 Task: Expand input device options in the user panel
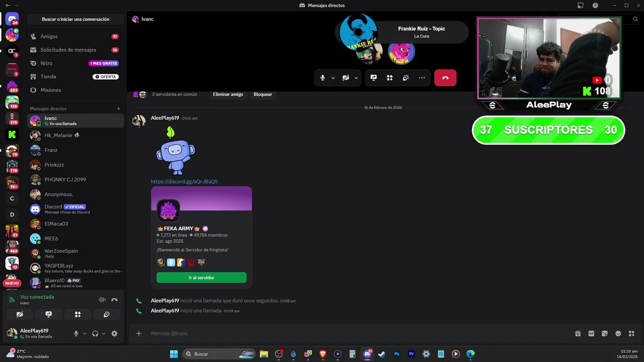click(84, 333)
